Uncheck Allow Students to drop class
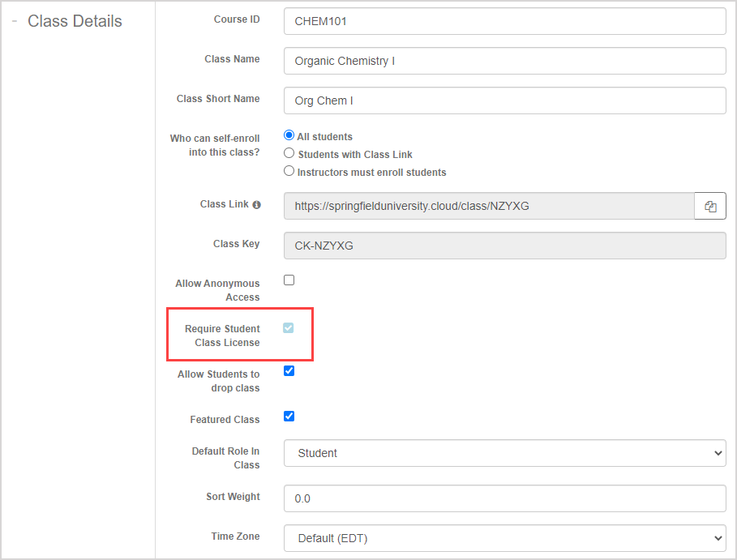The width and height of the screenshot is (737, 560). 289,371
